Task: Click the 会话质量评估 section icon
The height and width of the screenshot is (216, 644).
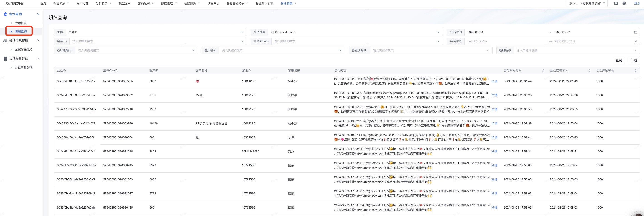Action: coord(5,59)
